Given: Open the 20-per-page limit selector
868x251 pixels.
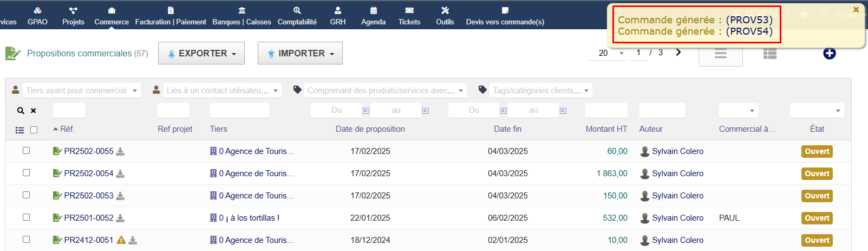Looking at the screenshot, I should pos(611,53).
